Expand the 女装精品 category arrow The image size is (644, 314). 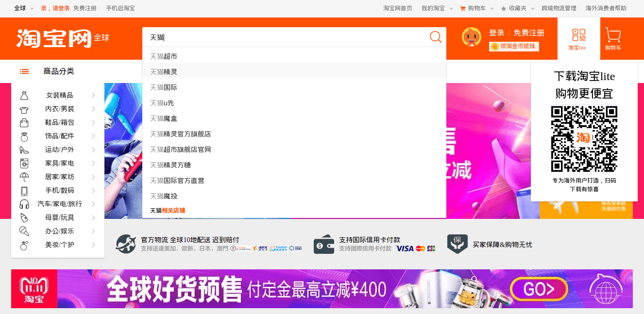[93, 96]
